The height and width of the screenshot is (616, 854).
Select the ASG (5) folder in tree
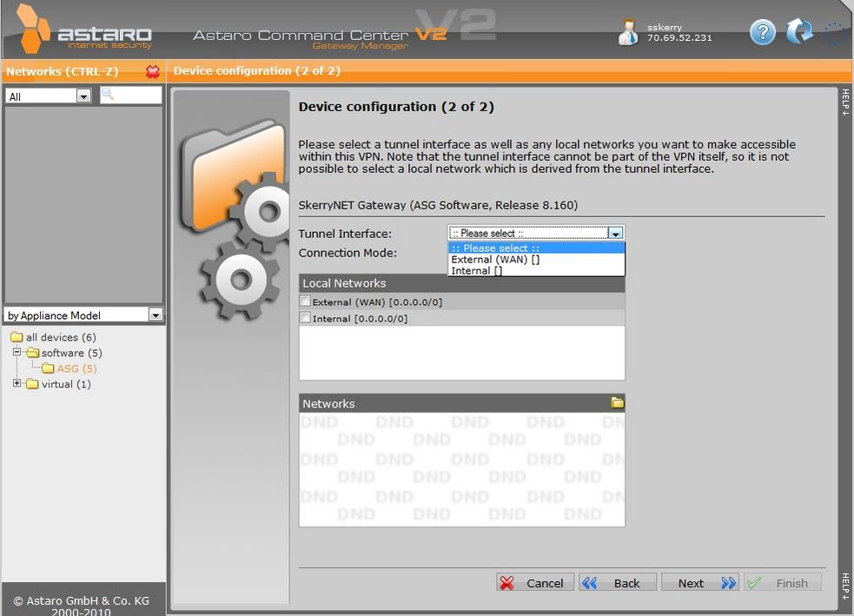(x=76, y=368)
